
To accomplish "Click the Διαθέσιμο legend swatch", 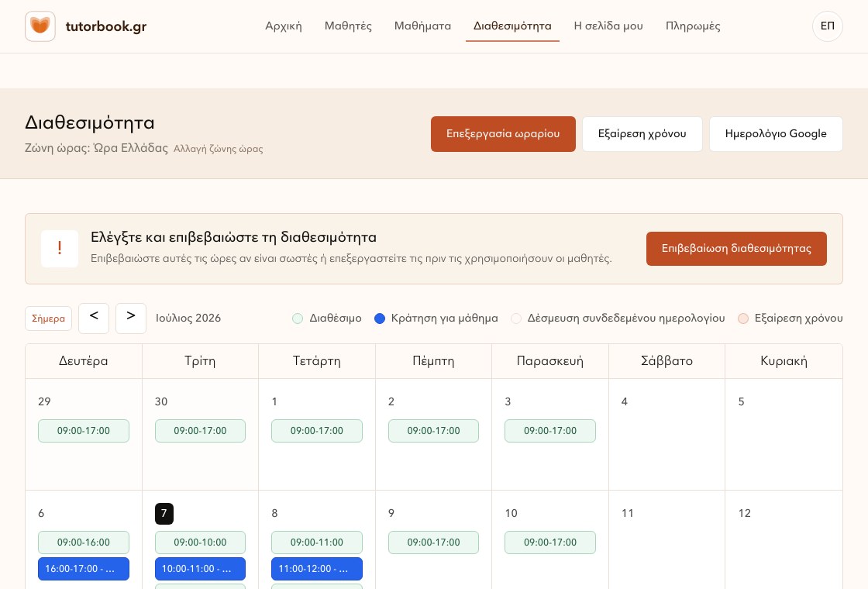I will click(x=298, y=319).
